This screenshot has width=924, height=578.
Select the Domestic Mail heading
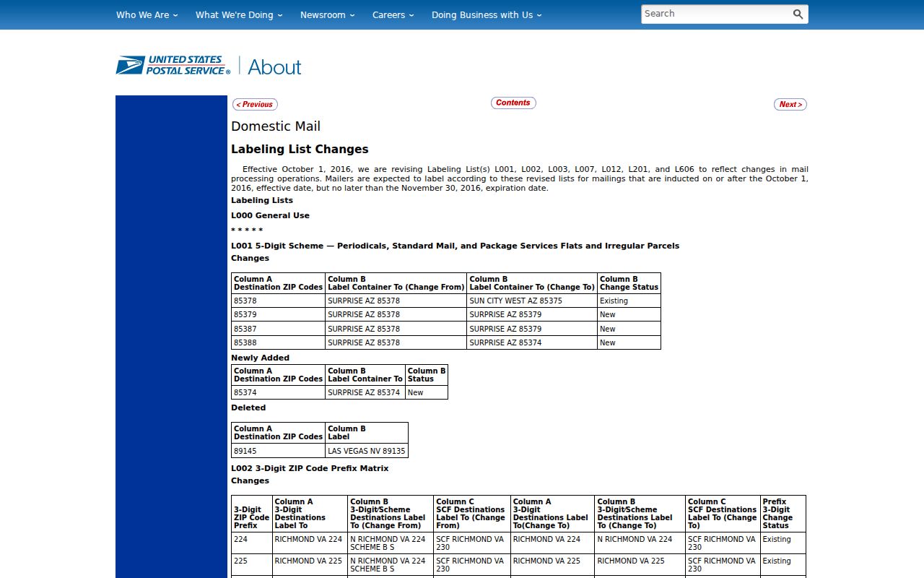276,126
